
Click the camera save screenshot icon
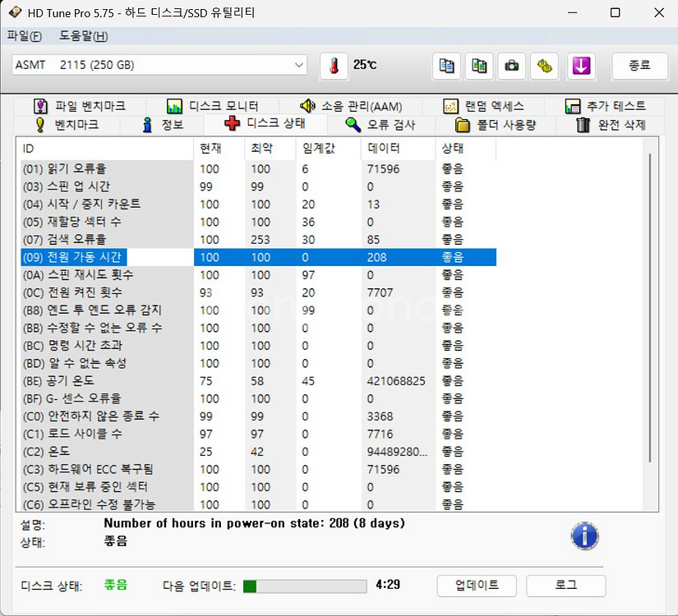point(512,66)
